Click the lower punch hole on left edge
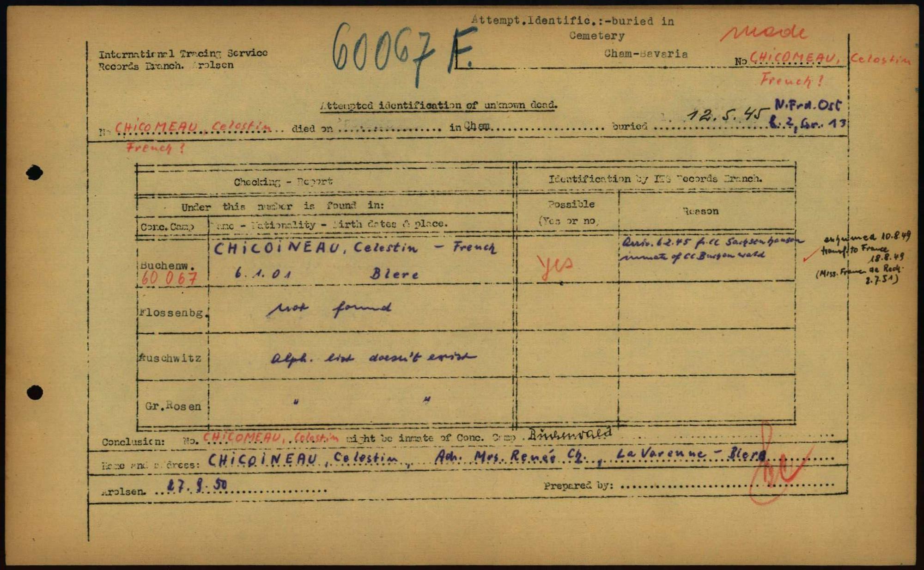This screenshot has height=570, width=924. coord(35,392)
